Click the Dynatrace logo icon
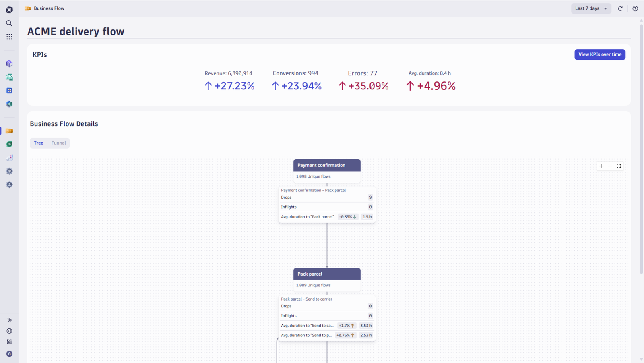The width and height of the screenshot is (644, 363). click(9, 10)
